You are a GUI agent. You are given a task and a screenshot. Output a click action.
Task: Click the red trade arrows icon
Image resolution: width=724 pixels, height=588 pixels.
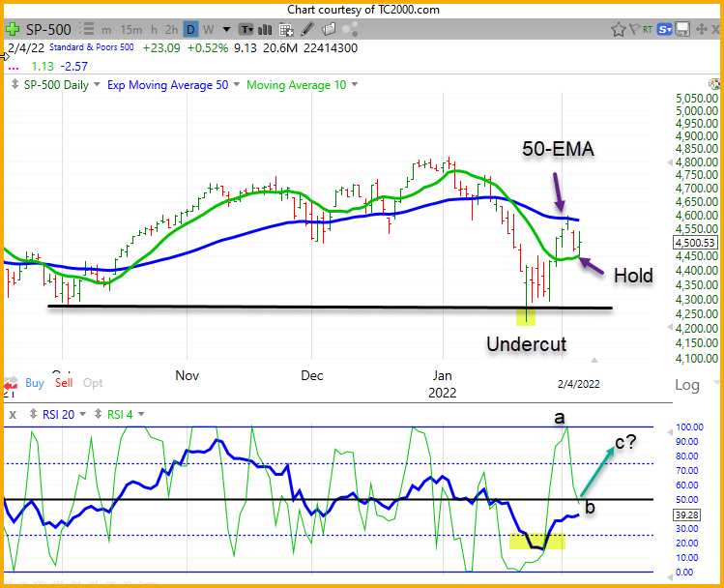11,383
